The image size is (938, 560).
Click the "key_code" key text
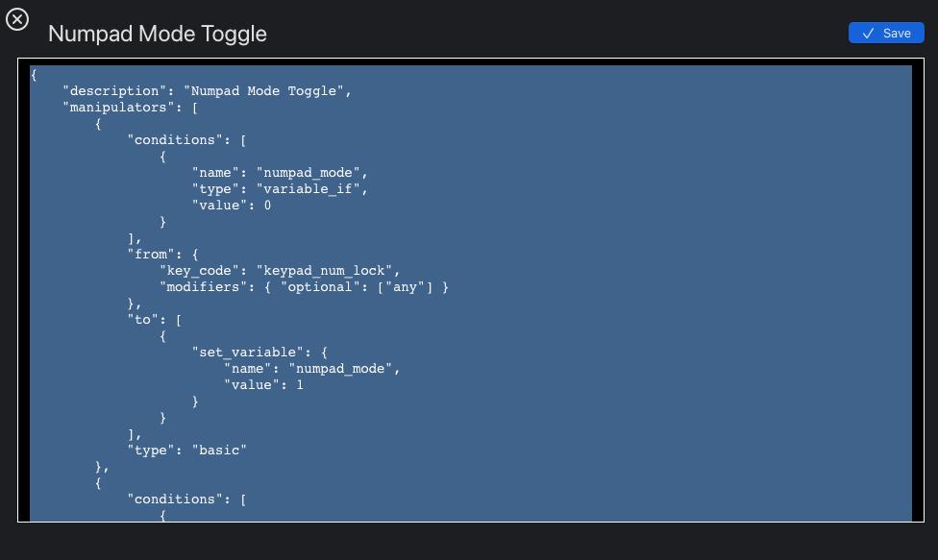pos(200,271)
